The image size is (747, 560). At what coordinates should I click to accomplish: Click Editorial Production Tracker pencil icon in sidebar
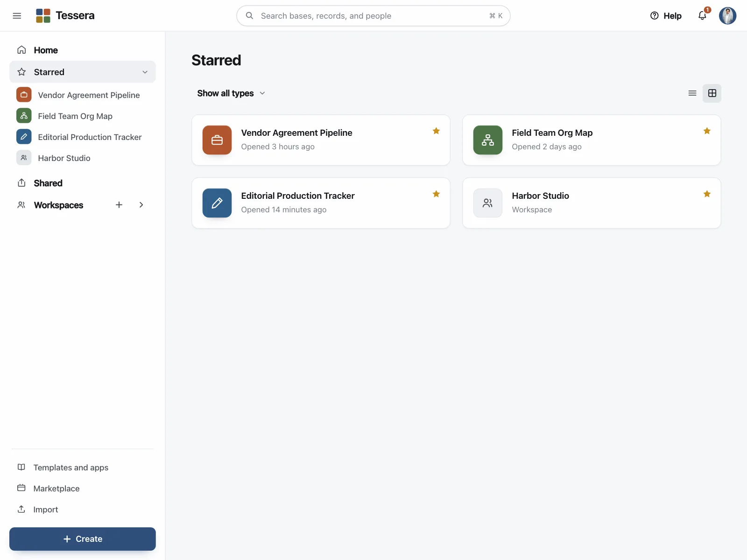pyautogui.click(x=24, y=137)
